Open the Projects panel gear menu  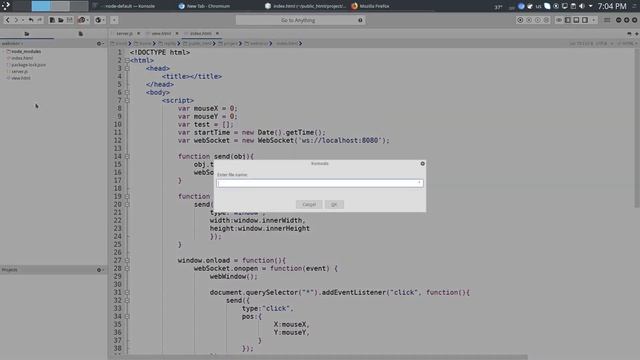click(x=99, y=270)
